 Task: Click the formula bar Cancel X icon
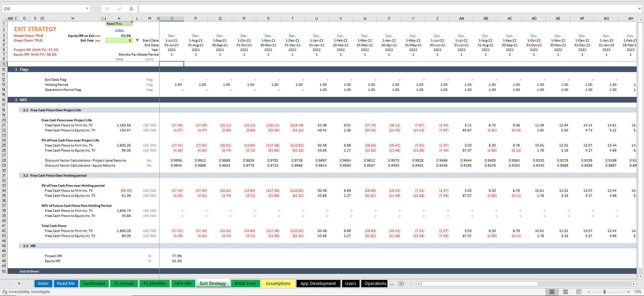(x=107, y=9)
